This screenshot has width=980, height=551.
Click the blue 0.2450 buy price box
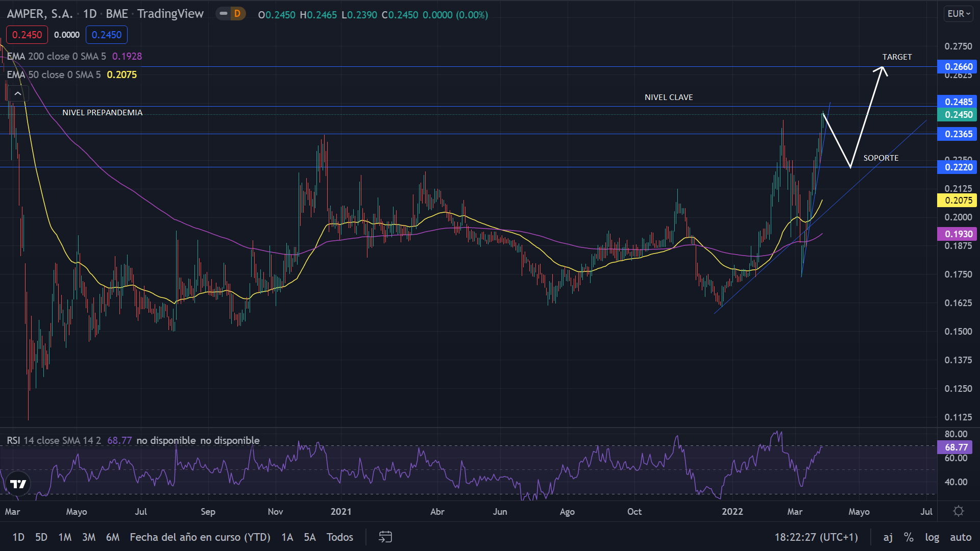(107, 35)
